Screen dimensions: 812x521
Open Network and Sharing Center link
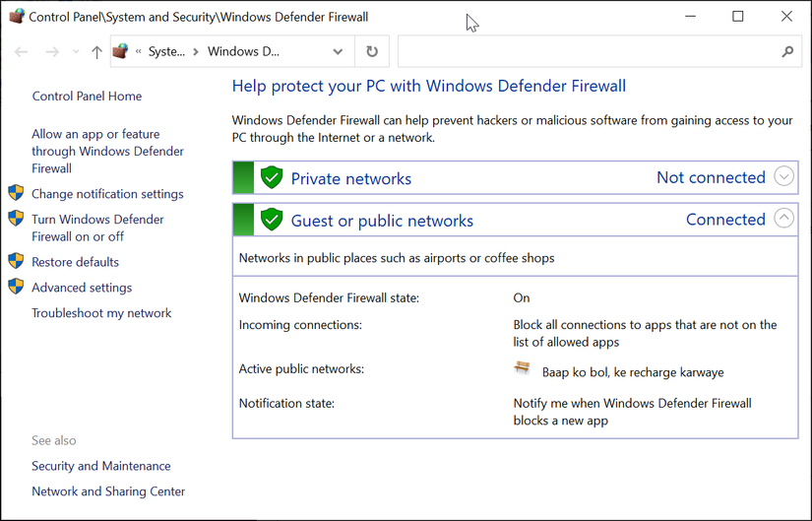(x=108, y=490)
